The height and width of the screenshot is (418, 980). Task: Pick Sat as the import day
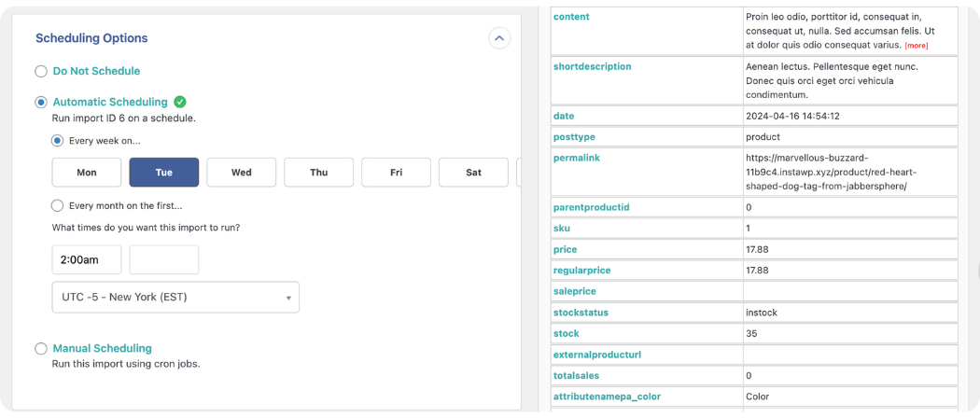pyautogui.click(x=473, y=173)
